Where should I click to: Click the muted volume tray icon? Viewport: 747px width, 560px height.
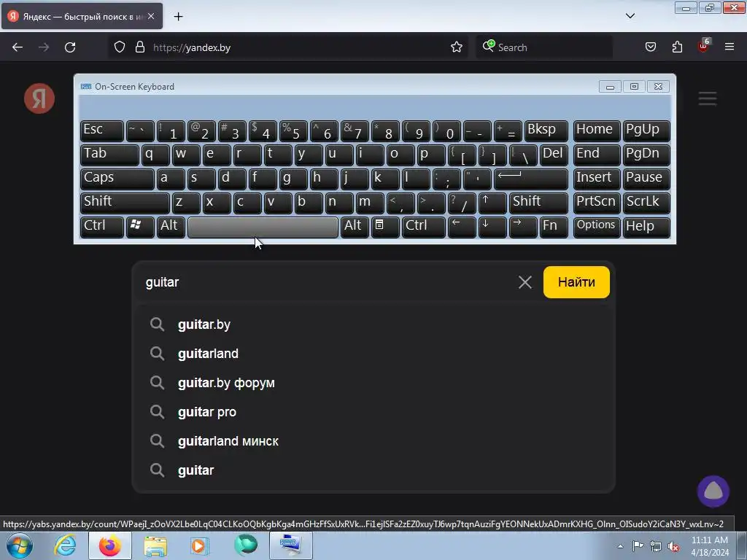(673, 546)
